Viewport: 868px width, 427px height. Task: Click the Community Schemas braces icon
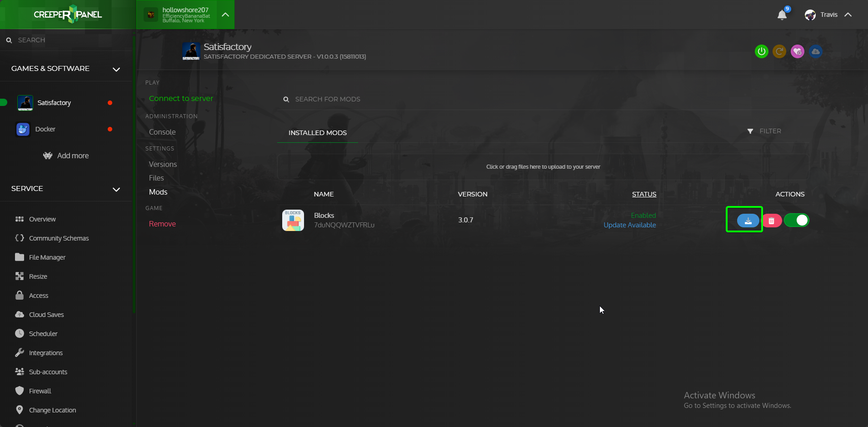(x=20, y=238)
